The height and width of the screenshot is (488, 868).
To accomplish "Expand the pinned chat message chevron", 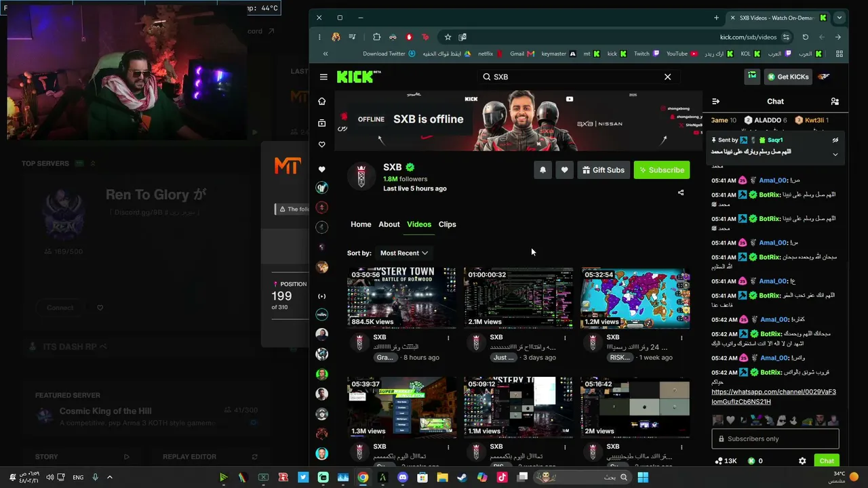I will tap(835, 155).
